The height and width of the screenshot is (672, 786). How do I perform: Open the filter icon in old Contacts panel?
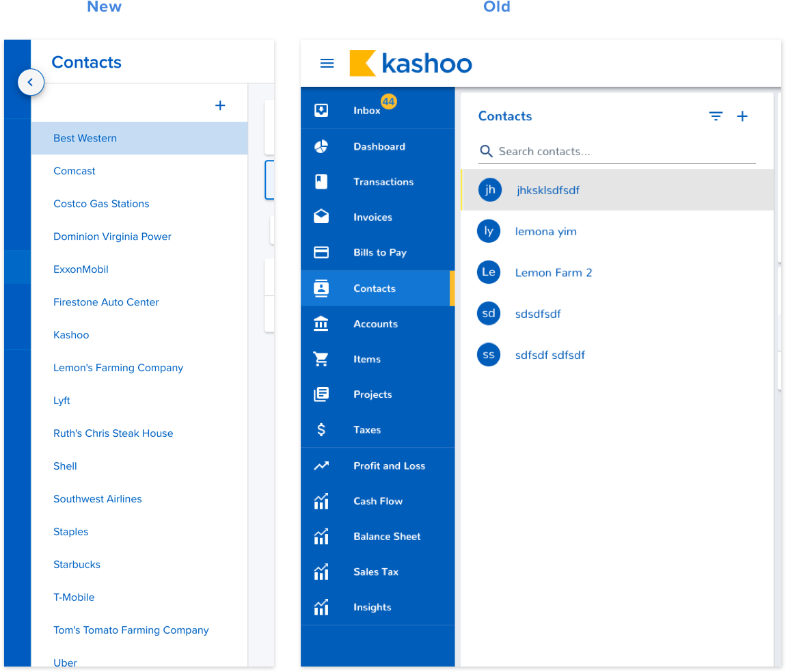716,116
